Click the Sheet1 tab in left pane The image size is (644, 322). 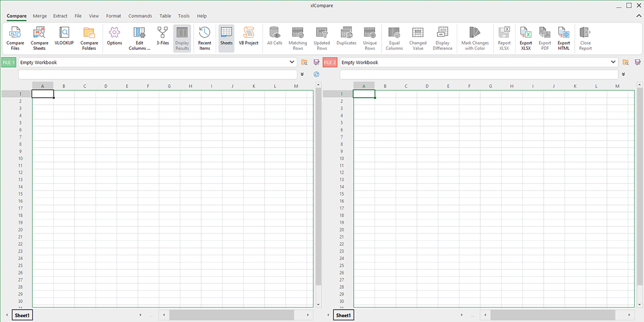[x=22, y=315]
